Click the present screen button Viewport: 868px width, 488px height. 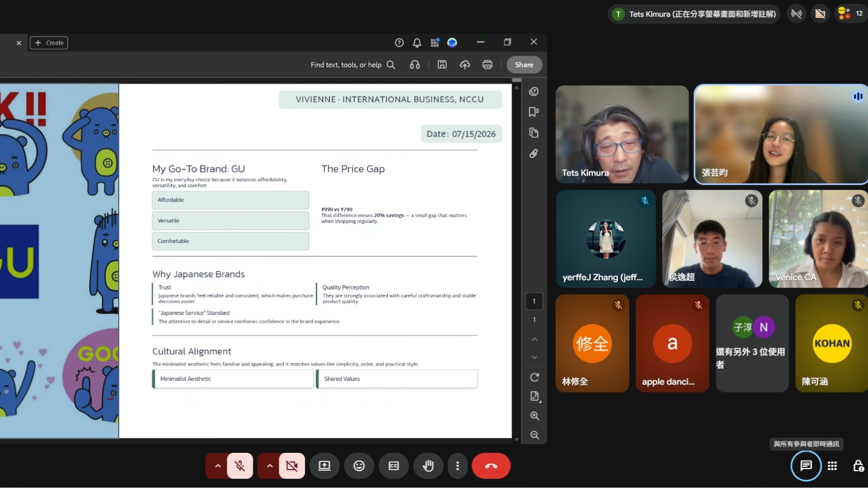324,466
